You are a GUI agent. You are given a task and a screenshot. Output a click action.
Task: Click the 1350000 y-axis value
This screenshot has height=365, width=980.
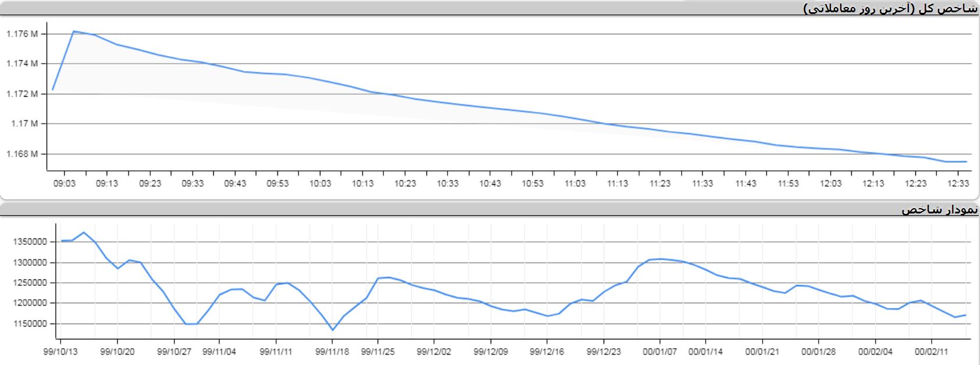tap(30, 242)
